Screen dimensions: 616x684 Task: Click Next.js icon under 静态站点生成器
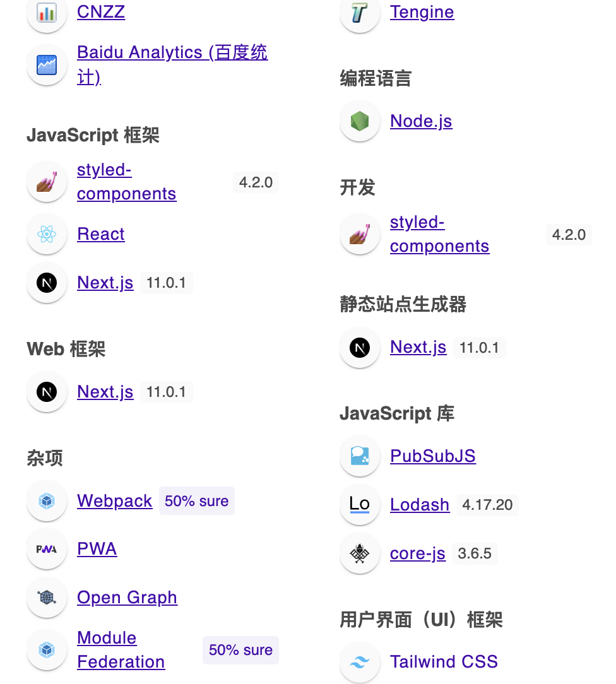tap(360, 348)
